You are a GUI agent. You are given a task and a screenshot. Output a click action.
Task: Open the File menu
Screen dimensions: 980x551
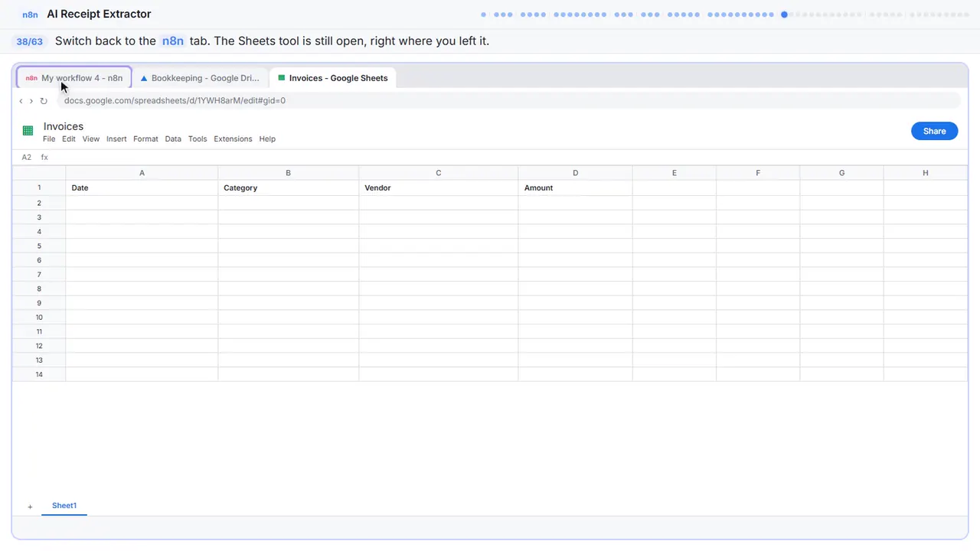[x=49, y=139]
